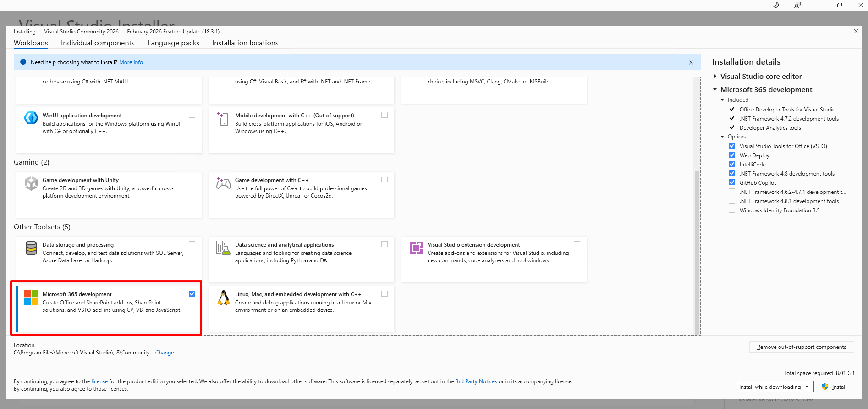This screenshot has height=409, width=868.
Task: Collapse the Included components list
Action: (x=722, y=99)
